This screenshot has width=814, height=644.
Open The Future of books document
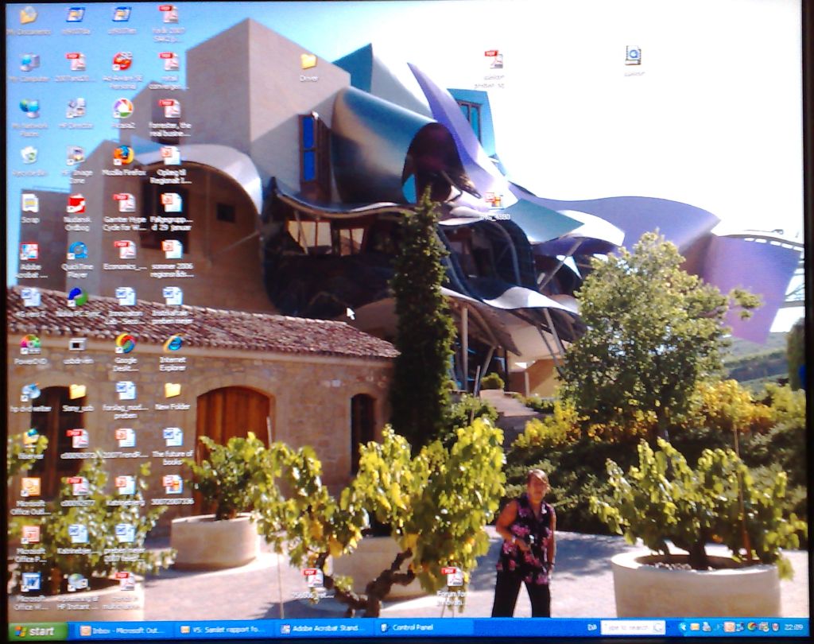click(172, 437)
